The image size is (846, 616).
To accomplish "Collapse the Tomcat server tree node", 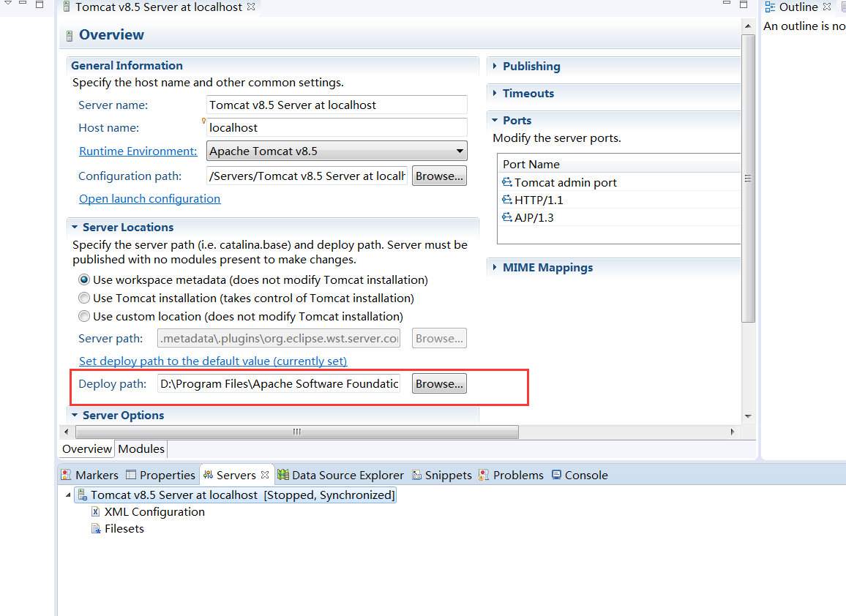I will pyautogui.click(x=68, y=495).
